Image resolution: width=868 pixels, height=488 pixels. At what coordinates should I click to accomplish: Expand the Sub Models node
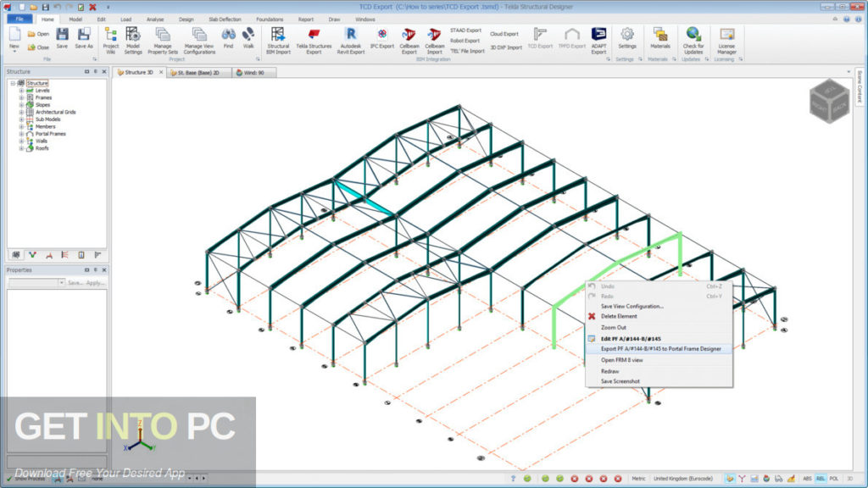coord(21,119)
